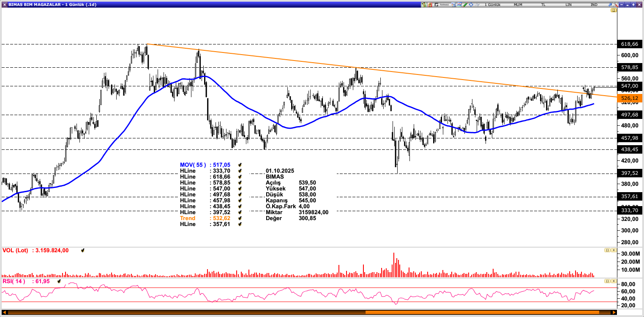Close the RSI indicator panel

(614, 281)
